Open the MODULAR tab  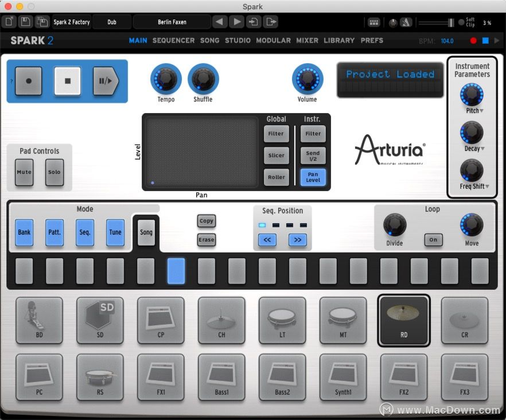[x=273, y=40]
